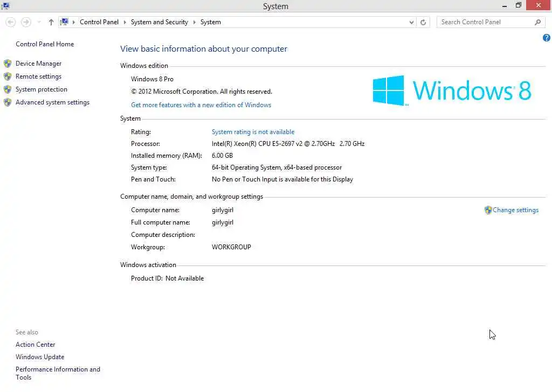Screen dimensions: 552x392
Task: Open recent locations dropdown arrow
Action: click(39, 22)
